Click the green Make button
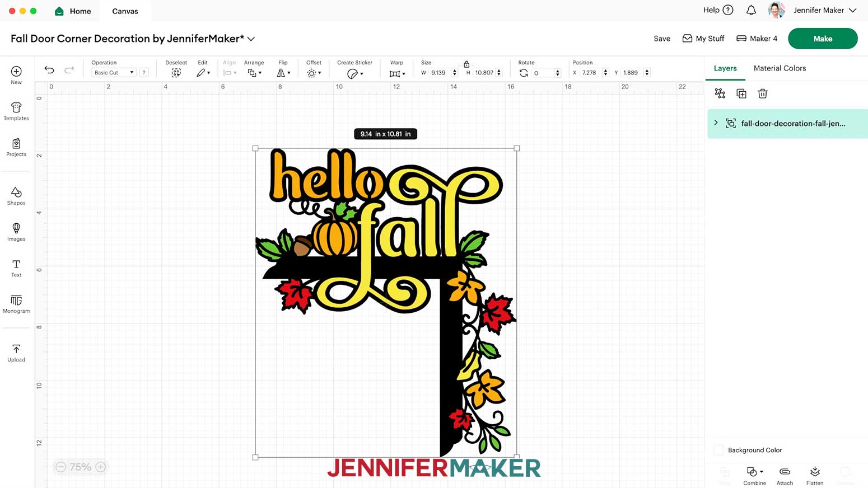This screenshot has width=868, height=488. pos(823,39)
